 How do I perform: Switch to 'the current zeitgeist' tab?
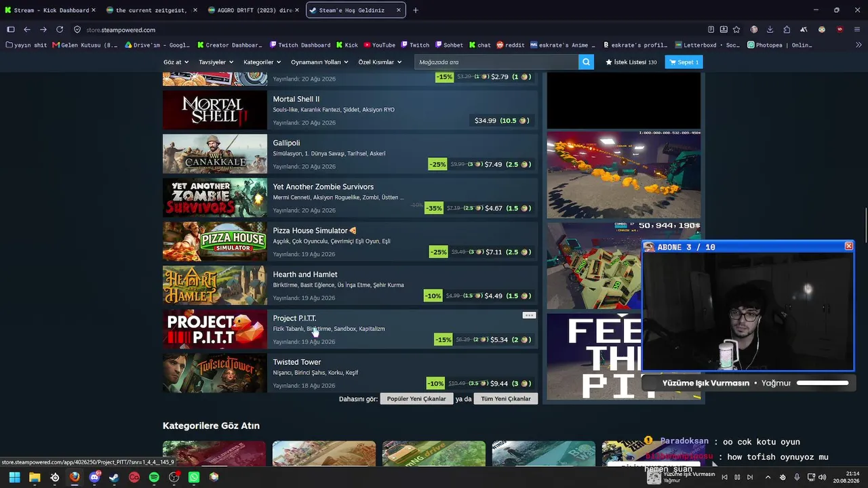[x=151, y=10]
